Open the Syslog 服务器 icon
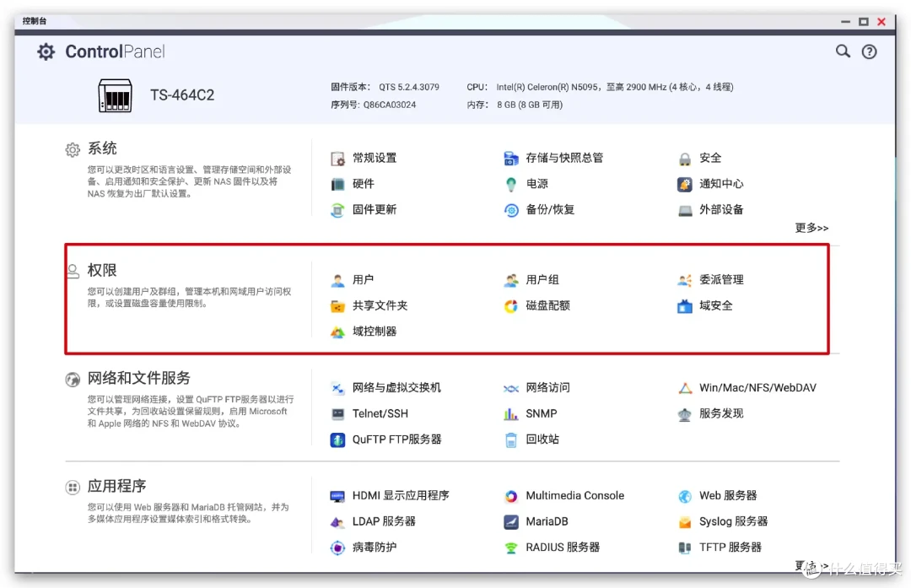 click(x=685, y=521)
